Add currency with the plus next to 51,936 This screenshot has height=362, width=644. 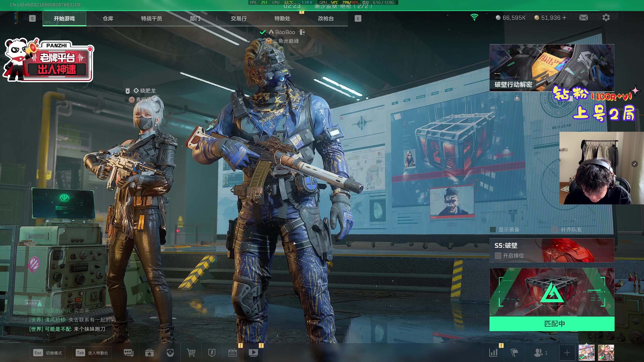[x=564, y=18]
